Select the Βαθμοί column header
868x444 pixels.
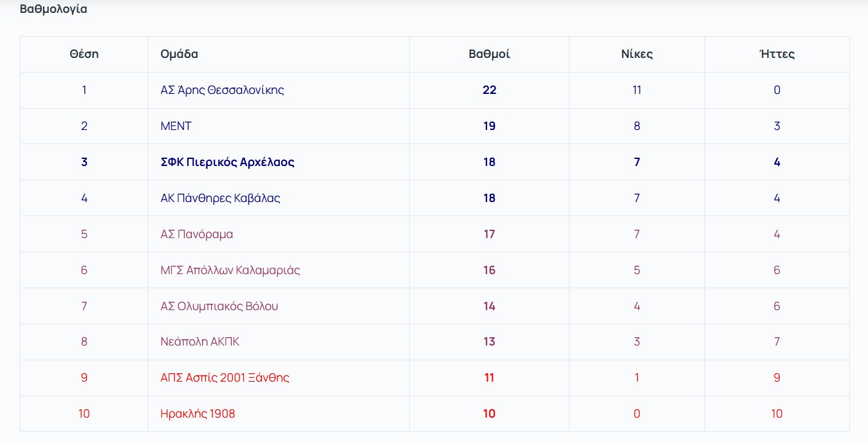point(489,54)
